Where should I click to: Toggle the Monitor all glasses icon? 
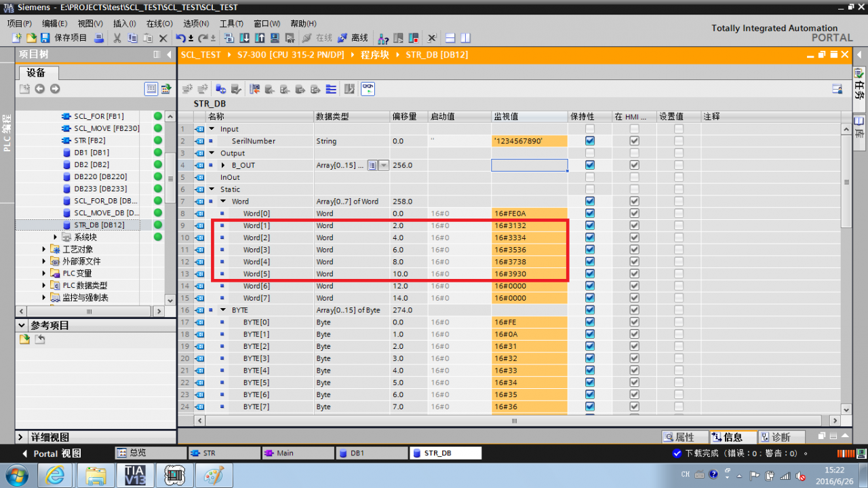[x=368, y=89]
